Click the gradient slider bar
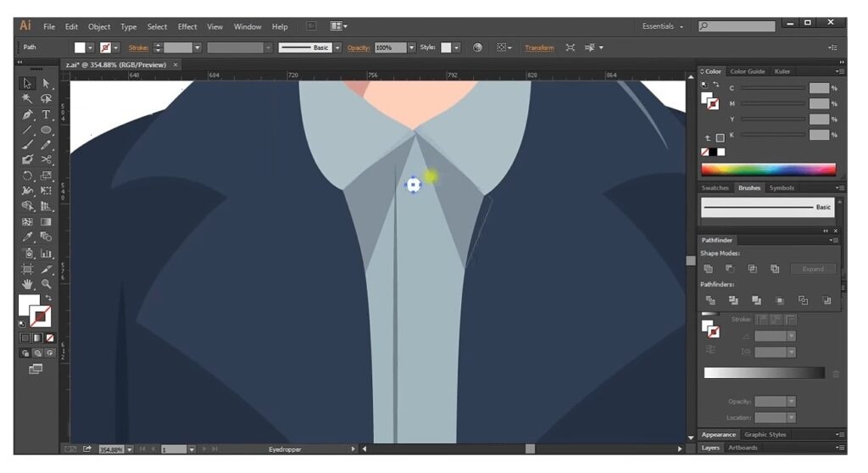This screenshot has width=868, height=473. pos(764,373)
